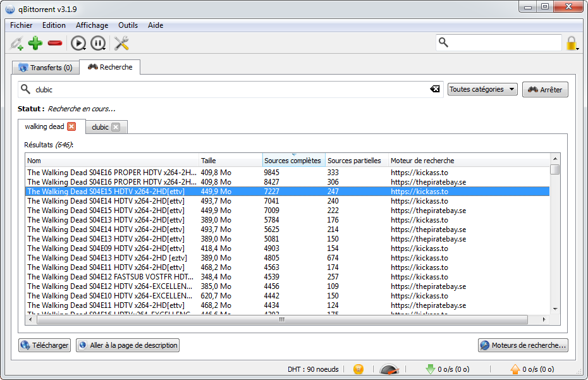Open the Fichier menu
This screenshot has height=380, width=588.
(x=21, y=25)
